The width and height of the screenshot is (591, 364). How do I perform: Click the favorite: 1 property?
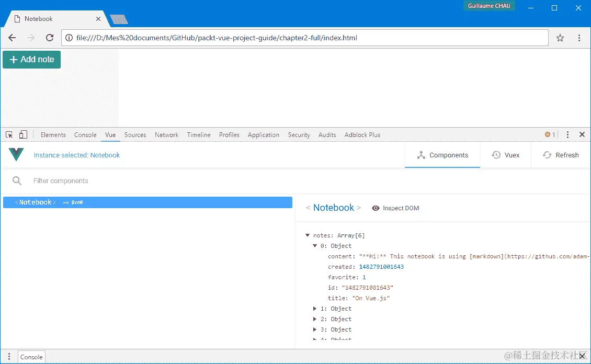[347, 277]
